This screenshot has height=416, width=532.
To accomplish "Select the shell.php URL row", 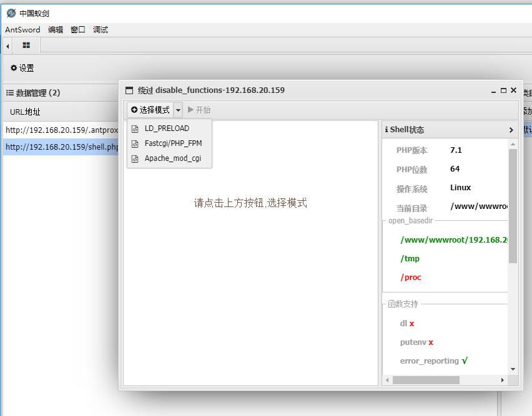I will 61,147.
